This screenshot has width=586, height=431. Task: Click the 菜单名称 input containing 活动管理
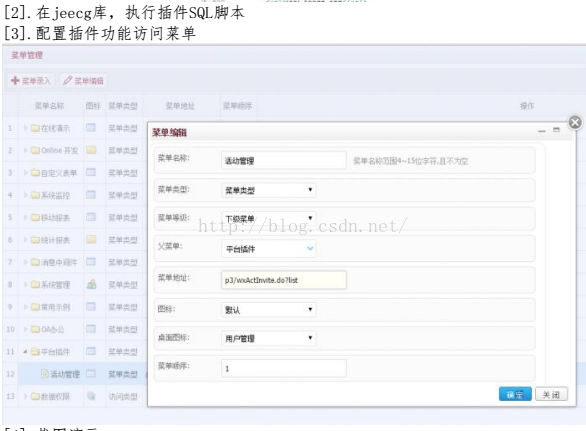[x=284, y=161]
